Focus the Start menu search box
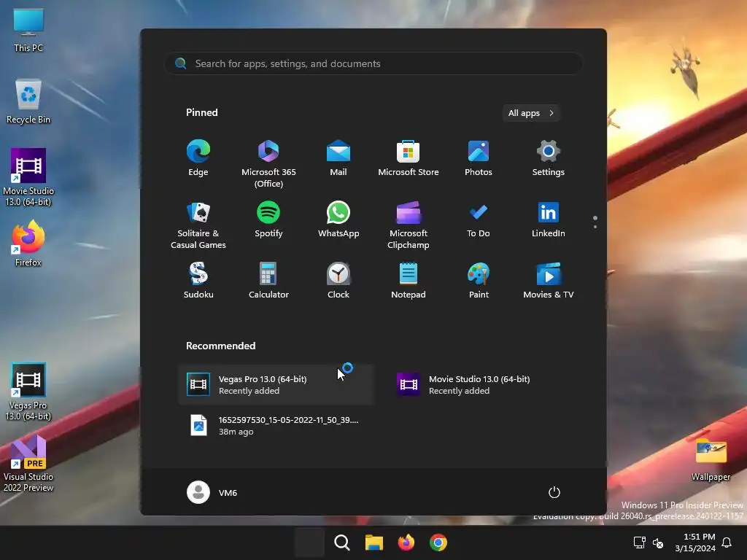The image size is (747, 560). (x=373, y=63)
